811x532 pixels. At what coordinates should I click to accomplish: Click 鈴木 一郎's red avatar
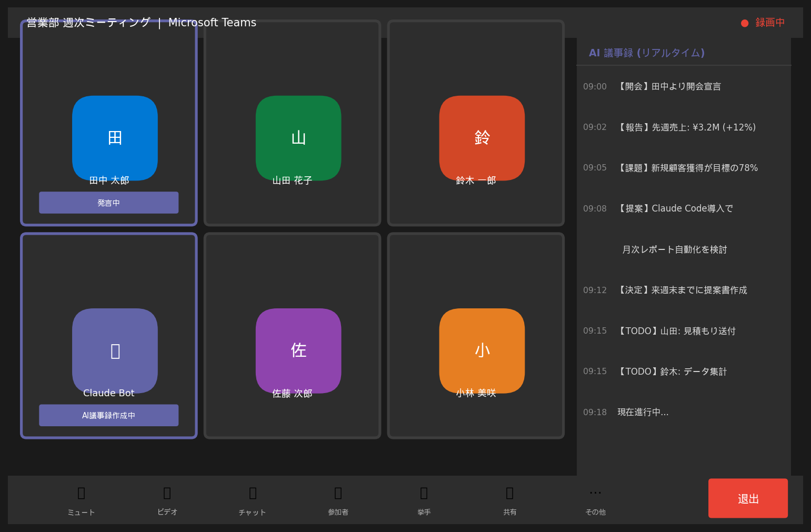tap(482, 138)
